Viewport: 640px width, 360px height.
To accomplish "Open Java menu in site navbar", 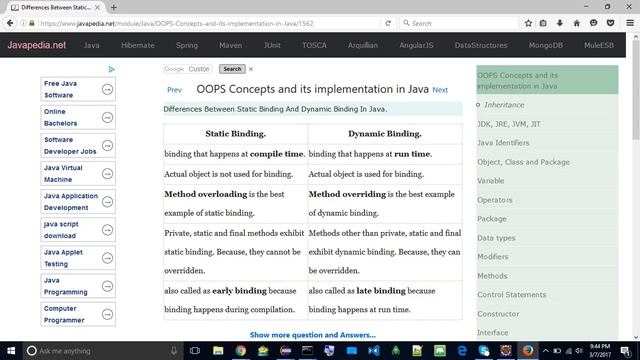I will click(91, 45).
